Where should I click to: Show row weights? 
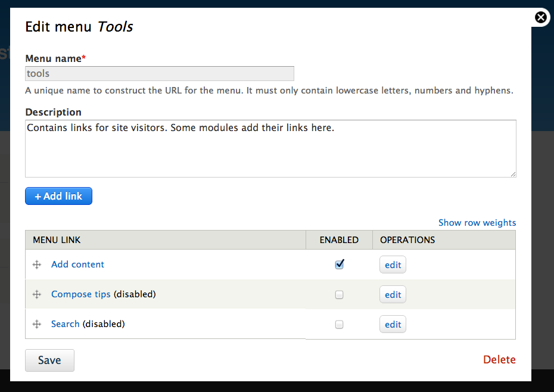point(477,223)
